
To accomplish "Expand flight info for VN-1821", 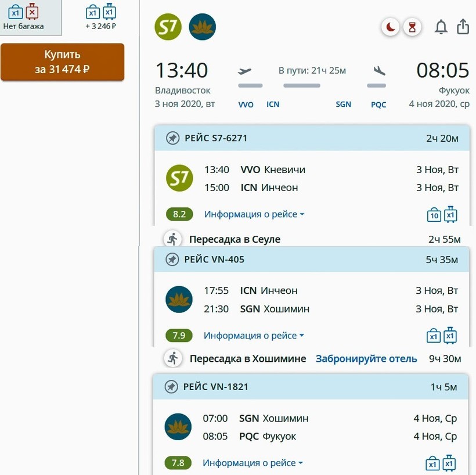I will point(253,463).
